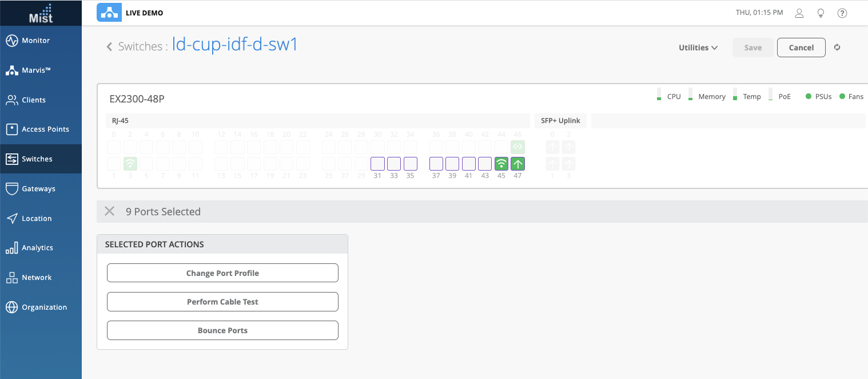This screenshot has height=379, width=868.
Task: Open the Gateways section
Action: [38, 189]
